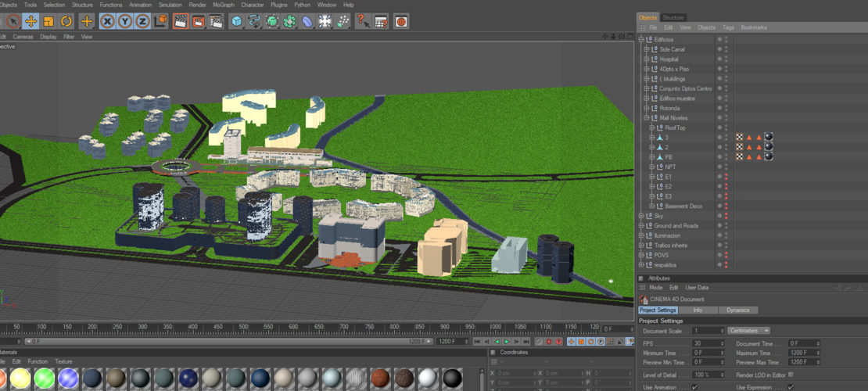The width and height of the screenshot is (868, 391).
Task: Select the Move tool in the toolbar
Action: point(30,21)
